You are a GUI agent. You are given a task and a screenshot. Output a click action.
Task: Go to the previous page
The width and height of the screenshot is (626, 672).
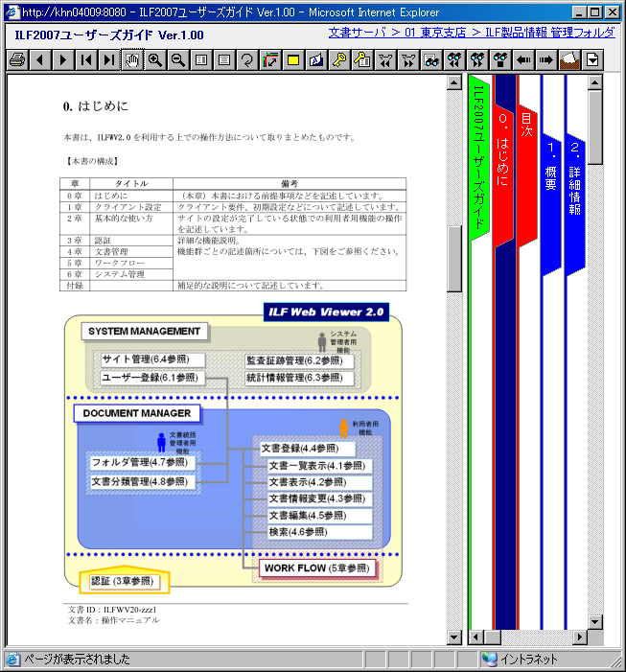click(39, 60)
